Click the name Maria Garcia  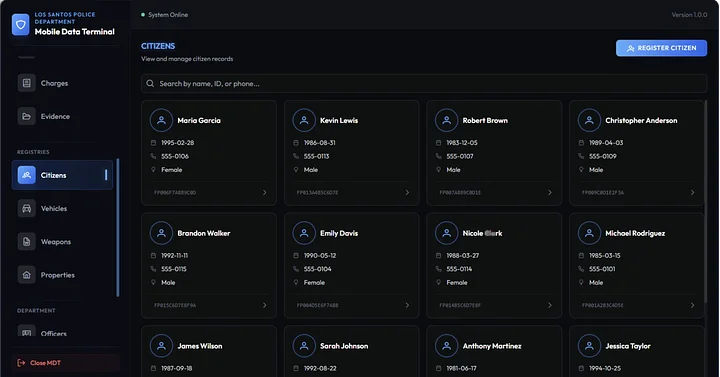[199, 120]
